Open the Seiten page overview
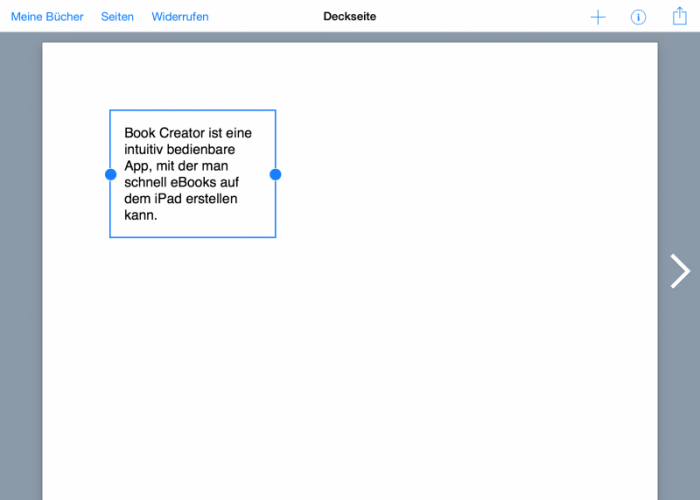The image size is (700, 500). (x=117, y=17)
